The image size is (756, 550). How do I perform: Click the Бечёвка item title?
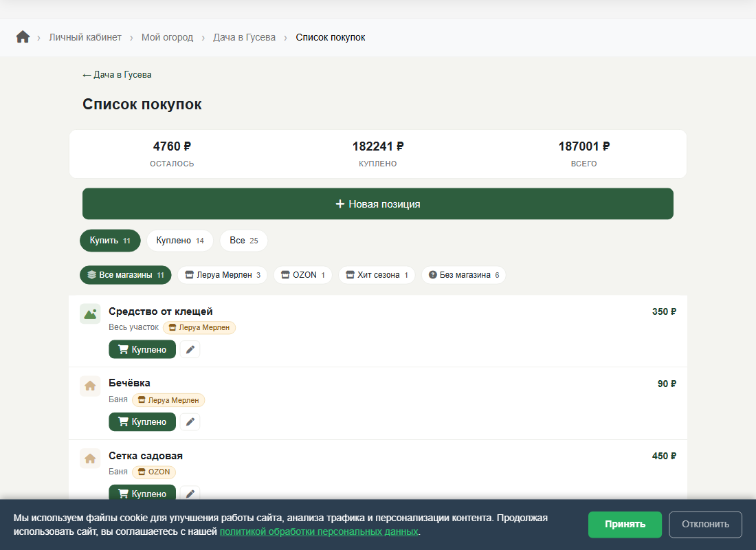click(129, 382)
